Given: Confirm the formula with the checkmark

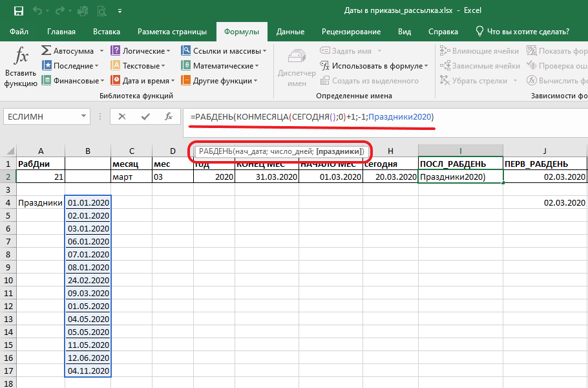Looking at the screenshot, I should [145, 116].
